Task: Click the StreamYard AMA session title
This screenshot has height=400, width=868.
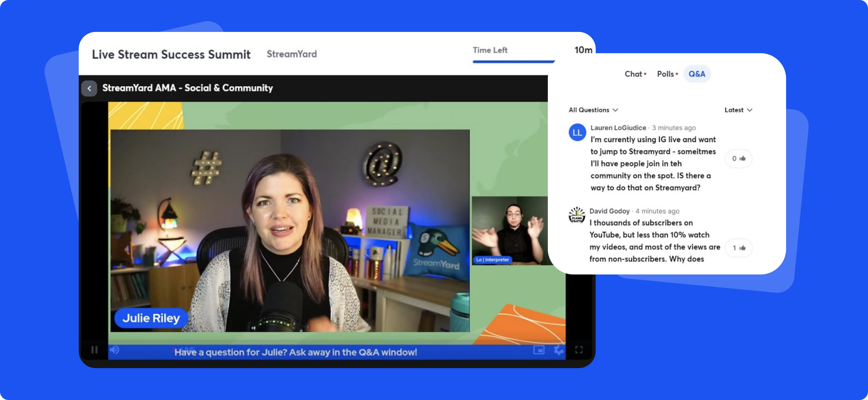Action: pos(188,88)
